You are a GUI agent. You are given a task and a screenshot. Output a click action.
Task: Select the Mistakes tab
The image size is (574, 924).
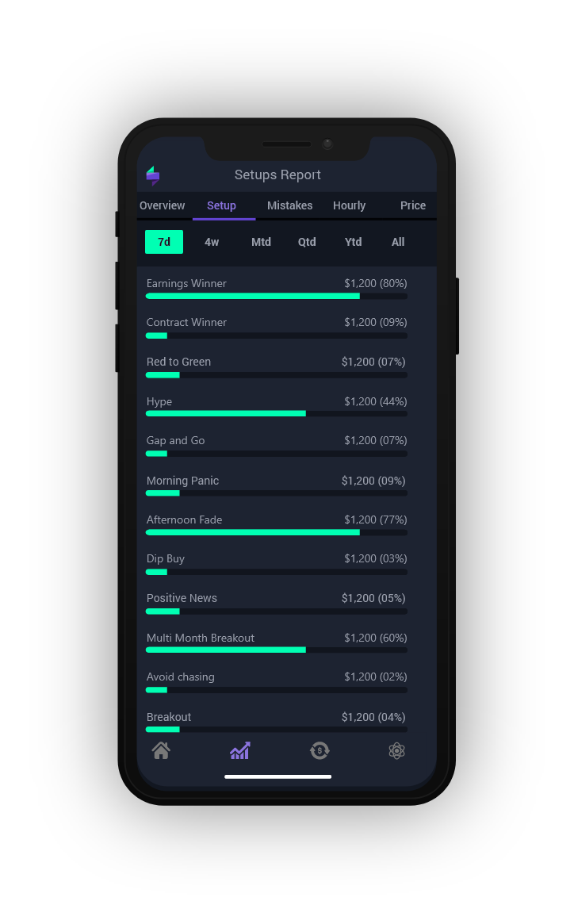(x=289, y=205)
